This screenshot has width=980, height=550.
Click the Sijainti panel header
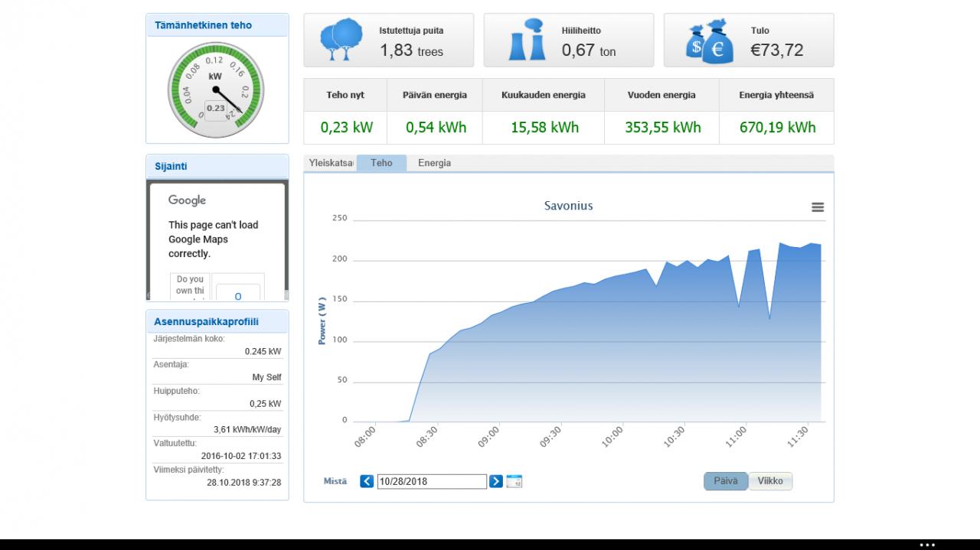click(217, 166)
